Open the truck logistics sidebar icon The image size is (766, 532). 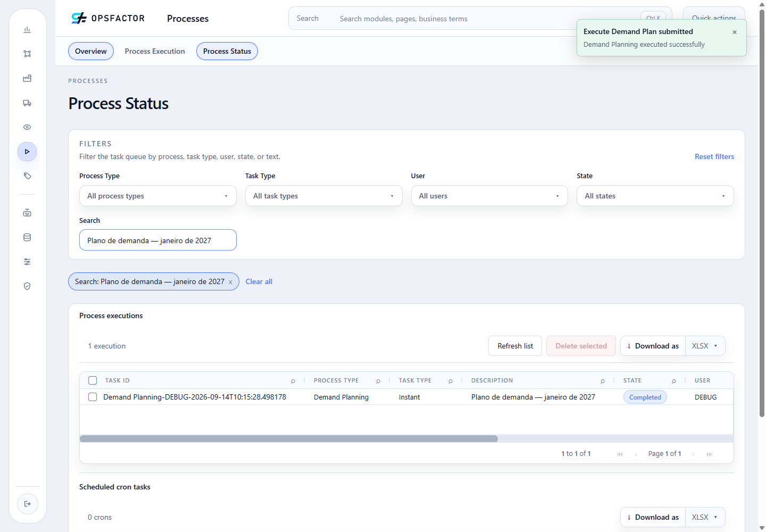tap(27, 103)
